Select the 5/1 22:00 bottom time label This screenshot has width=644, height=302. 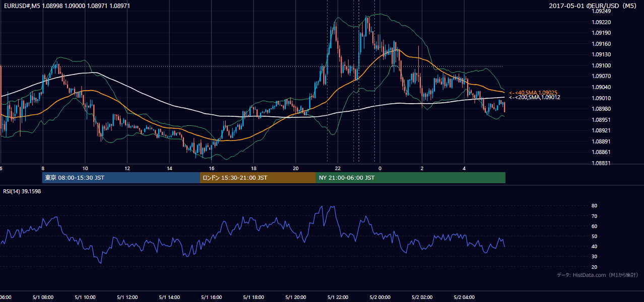338,297
